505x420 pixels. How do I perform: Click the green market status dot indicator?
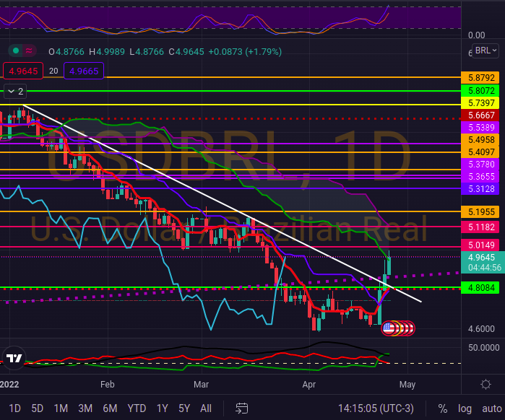coord(14,51)
